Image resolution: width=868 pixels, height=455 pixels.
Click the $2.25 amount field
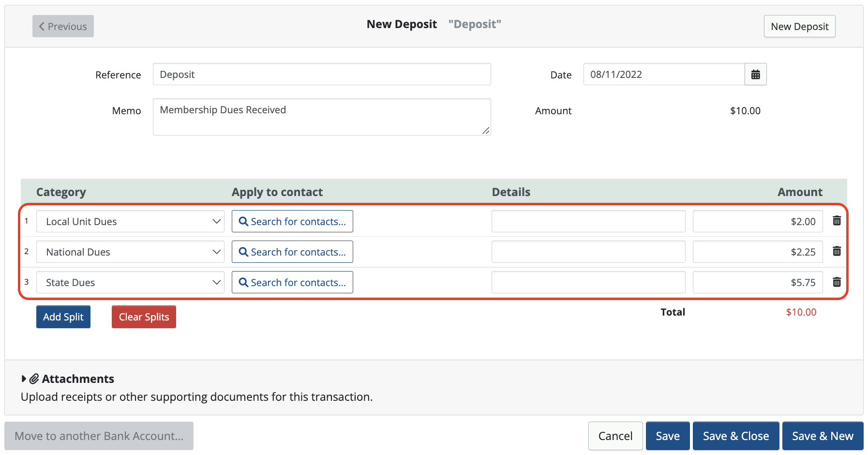[x=758, y=252]
